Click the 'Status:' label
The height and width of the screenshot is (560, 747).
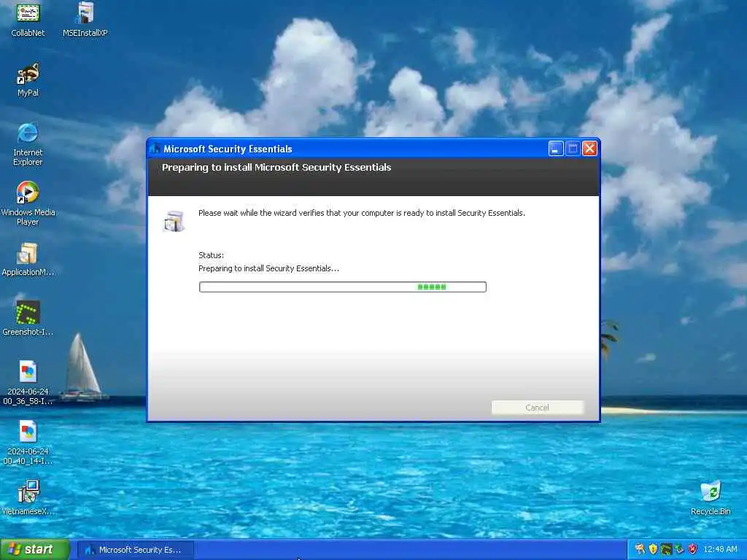tap(211, 255)
